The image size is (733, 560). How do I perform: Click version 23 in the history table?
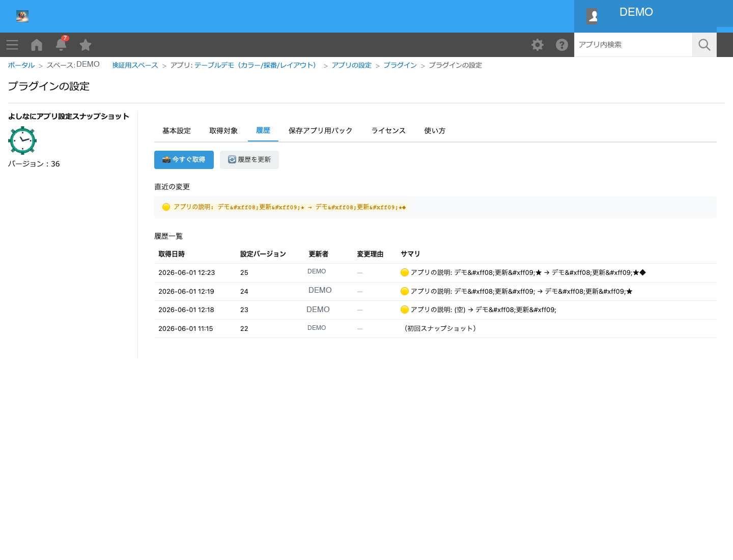coord(244,310)
